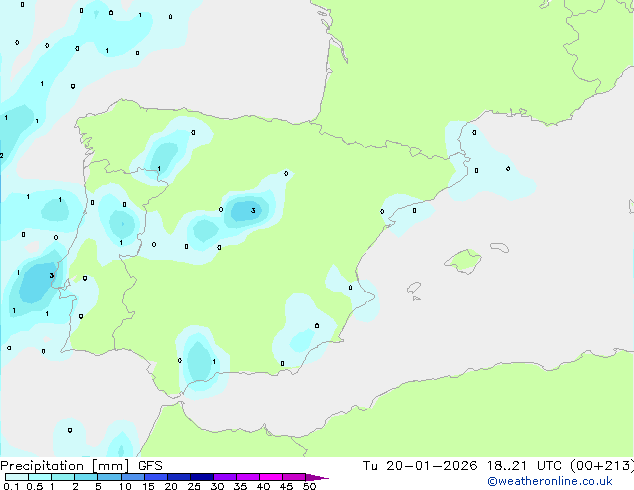Click the 'Precipitation [mm]' title text
This screenshot has height=490, width=634.
[x=65, y=466]
